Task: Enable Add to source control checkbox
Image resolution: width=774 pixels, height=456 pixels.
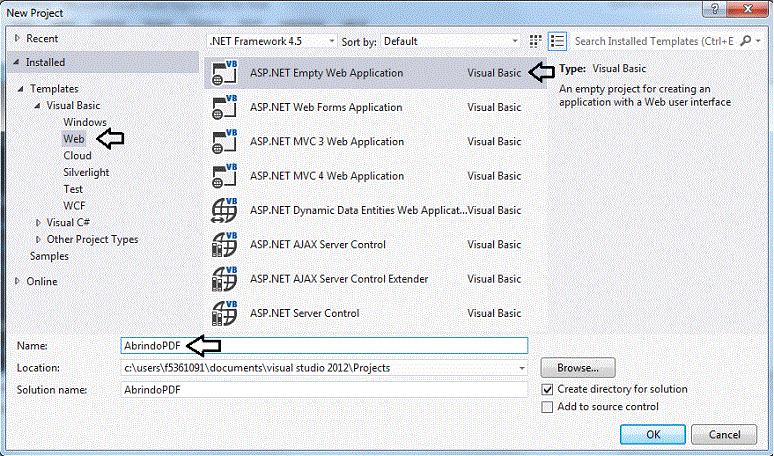Action: pos(547,407)
